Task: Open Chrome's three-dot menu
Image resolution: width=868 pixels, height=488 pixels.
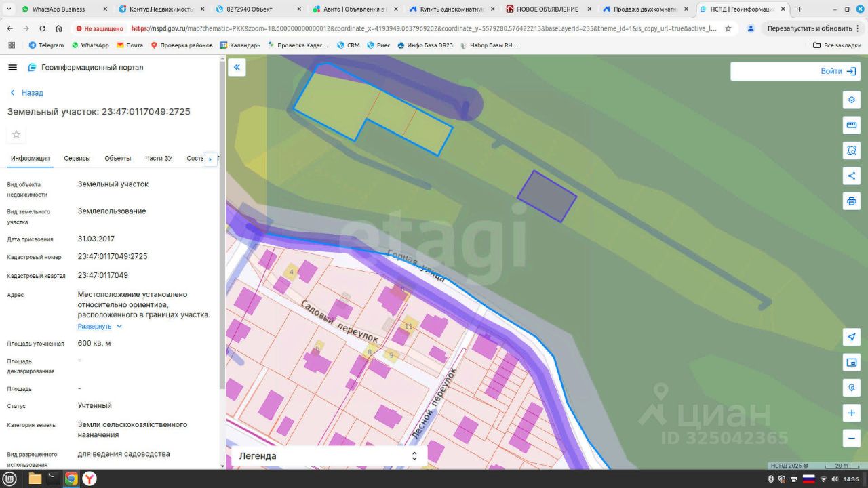Action: point(859,28)
